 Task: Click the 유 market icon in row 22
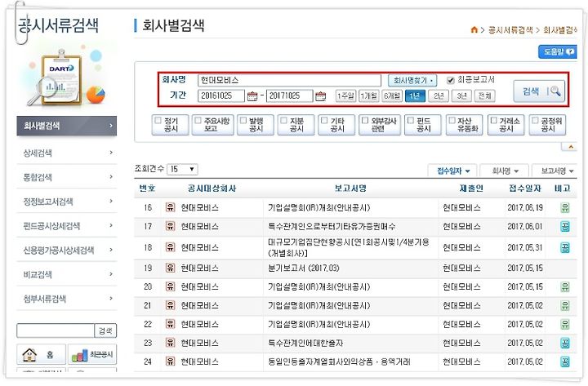pos(170,324)
